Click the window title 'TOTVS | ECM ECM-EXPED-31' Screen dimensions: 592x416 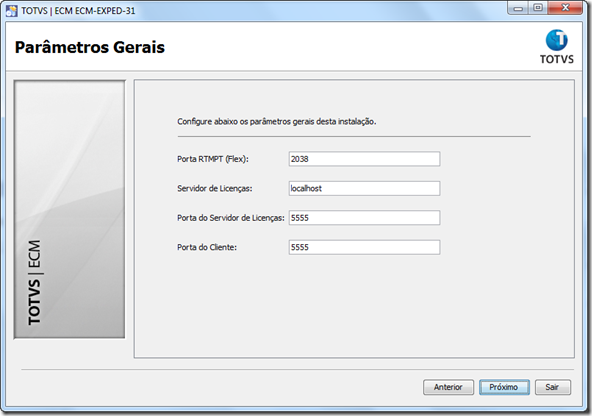(78, 11)
